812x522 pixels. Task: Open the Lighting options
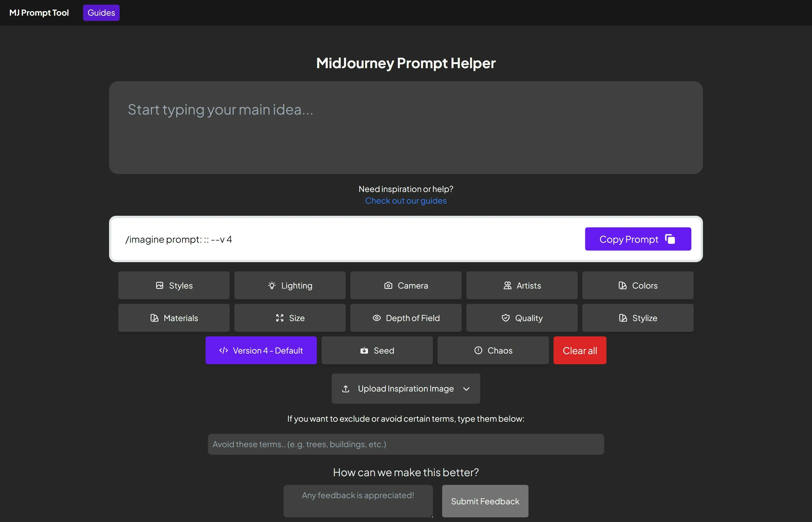click(x=290, y=285)
